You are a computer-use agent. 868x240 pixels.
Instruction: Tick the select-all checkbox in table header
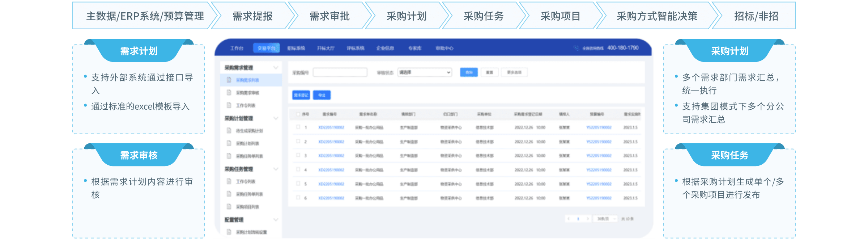tap(298, 114)
